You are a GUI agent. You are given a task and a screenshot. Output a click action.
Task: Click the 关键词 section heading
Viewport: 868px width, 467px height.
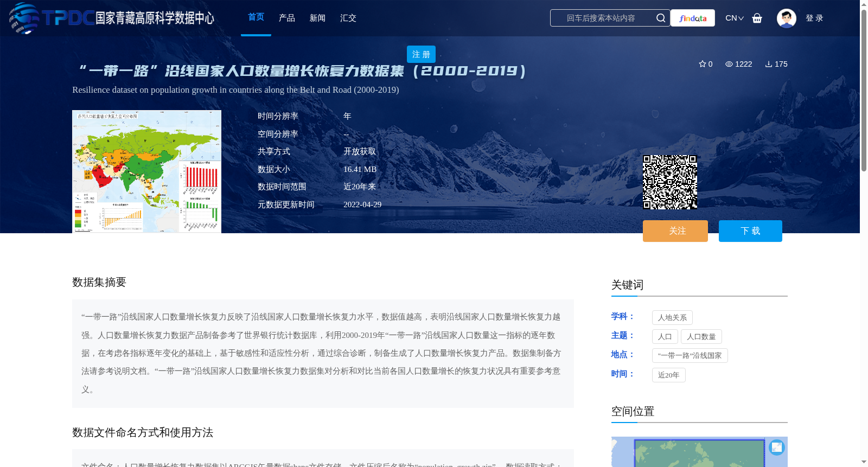627,285
